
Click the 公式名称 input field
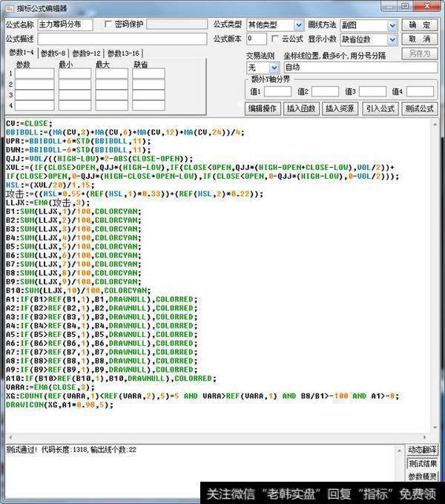(65, 24)
